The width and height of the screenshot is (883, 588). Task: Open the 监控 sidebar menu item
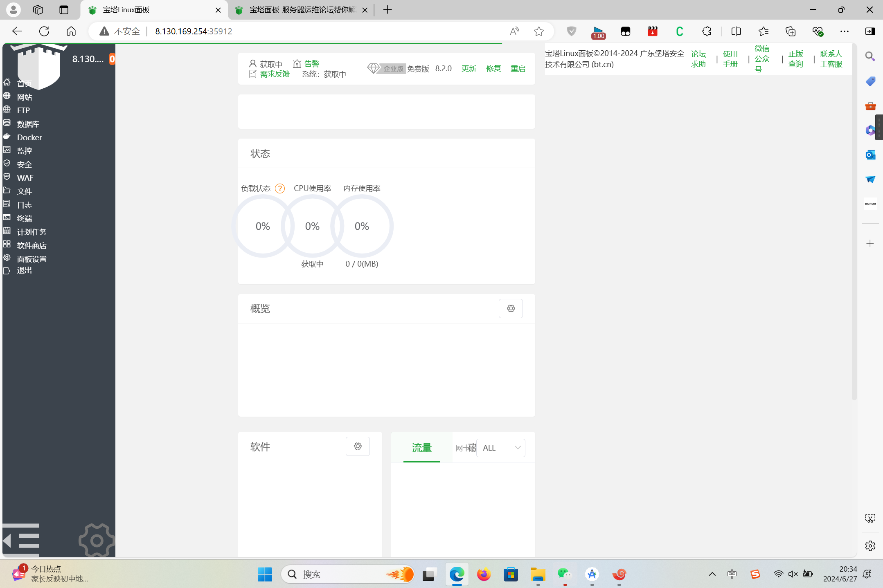click(24, 151)
